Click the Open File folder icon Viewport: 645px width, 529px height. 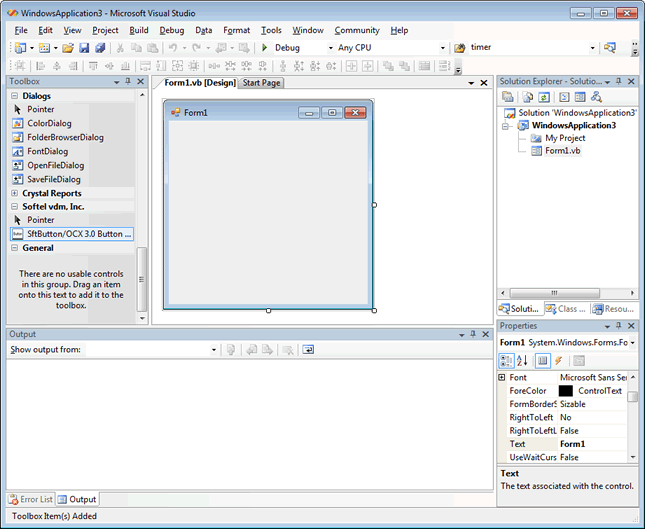click(68, 47)
